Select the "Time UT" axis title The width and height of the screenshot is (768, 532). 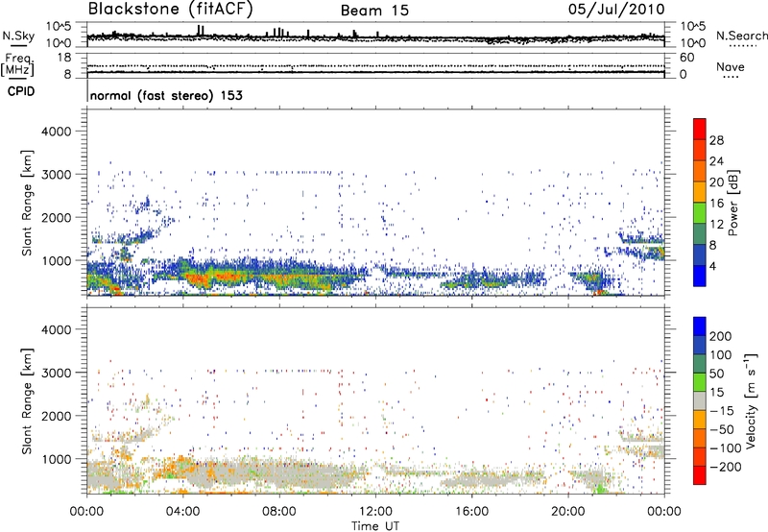pyautogui.click(x=375, y=526)
